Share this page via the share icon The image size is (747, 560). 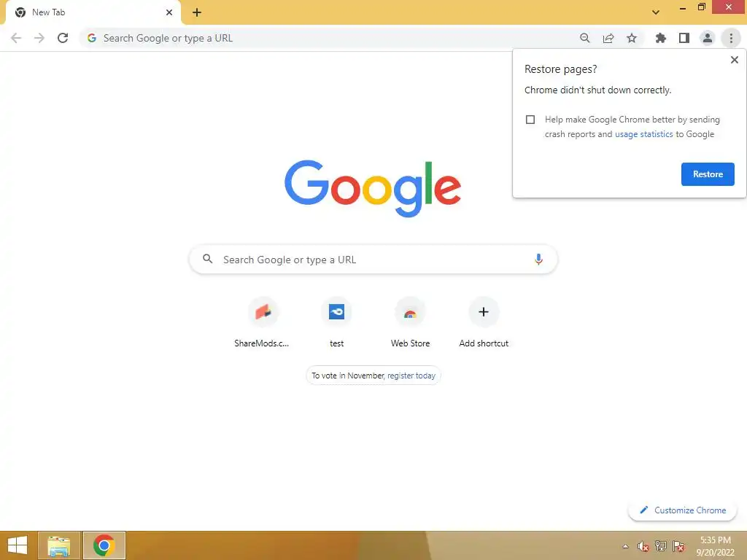[x=608, y=38]
